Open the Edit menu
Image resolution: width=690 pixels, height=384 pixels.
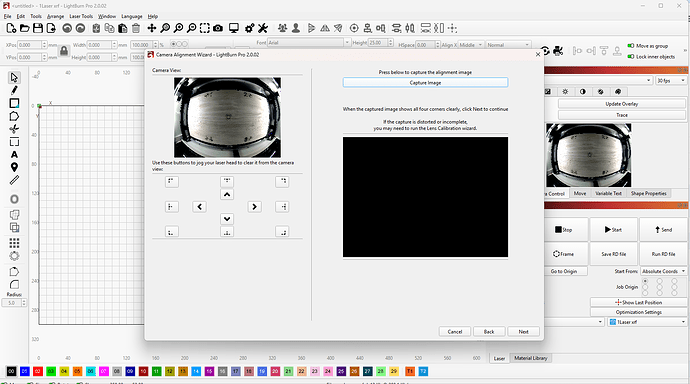[21, 16]
